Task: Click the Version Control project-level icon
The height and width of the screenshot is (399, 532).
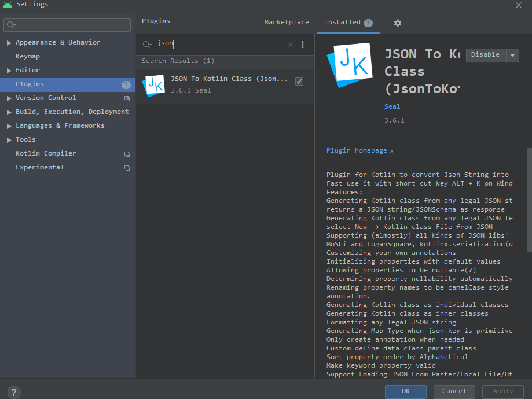Action: pos(127,99)
